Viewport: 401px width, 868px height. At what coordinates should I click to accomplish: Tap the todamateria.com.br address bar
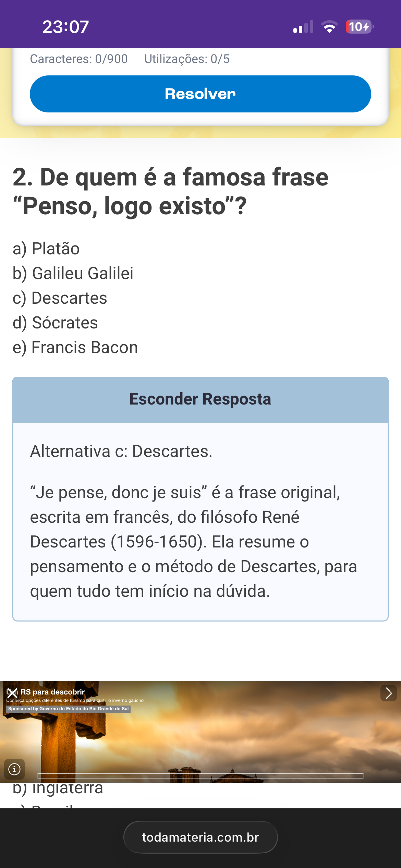pos(200,837)
